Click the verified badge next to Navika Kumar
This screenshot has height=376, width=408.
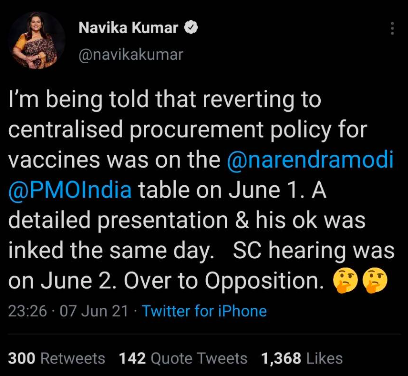tap(191, 28)
